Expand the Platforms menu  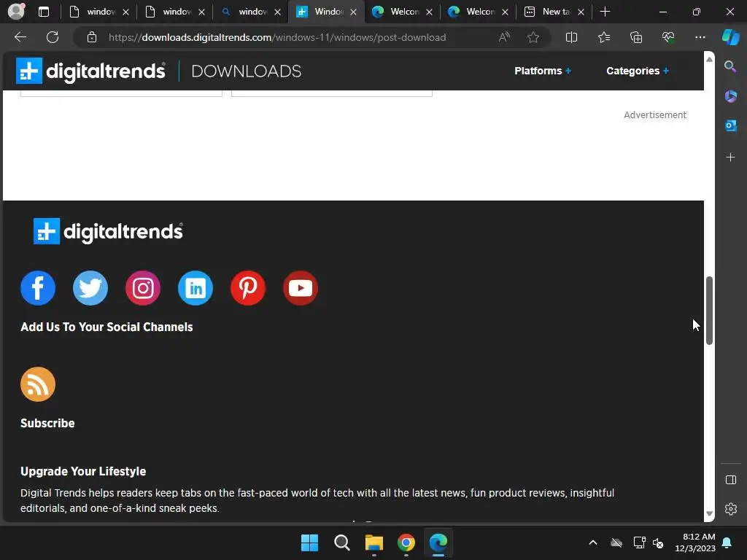(x=543, y=71)
